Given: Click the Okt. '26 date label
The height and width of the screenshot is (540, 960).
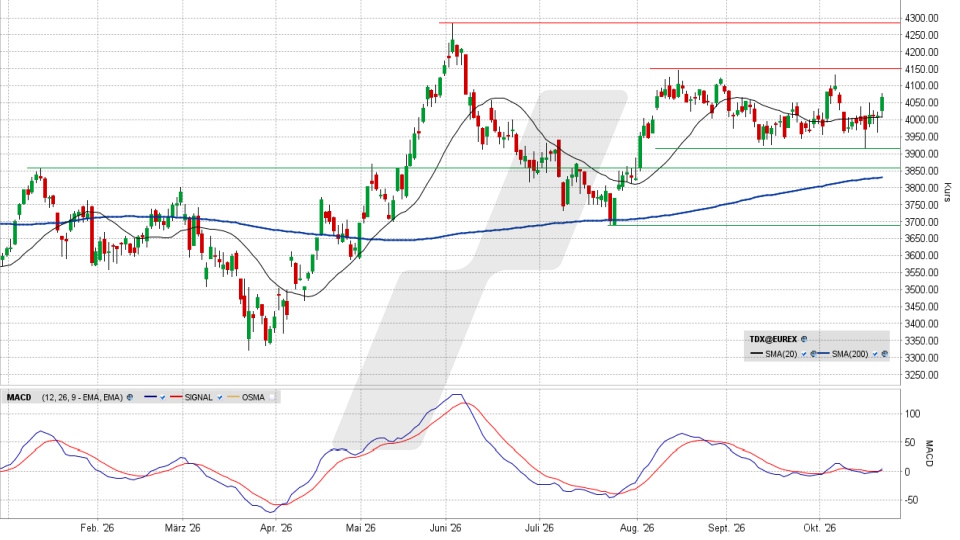Looking at the screenshot, I should (x=820, y=528).
